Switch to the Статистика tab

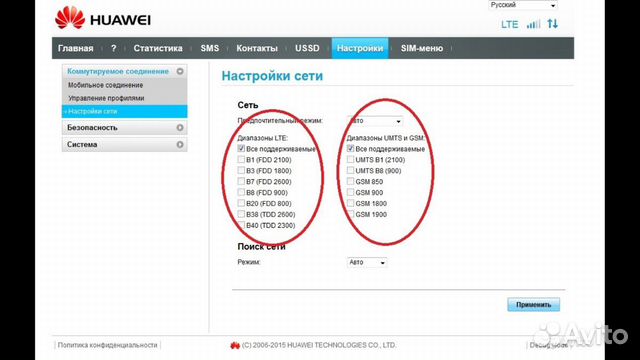coord(158,48)
